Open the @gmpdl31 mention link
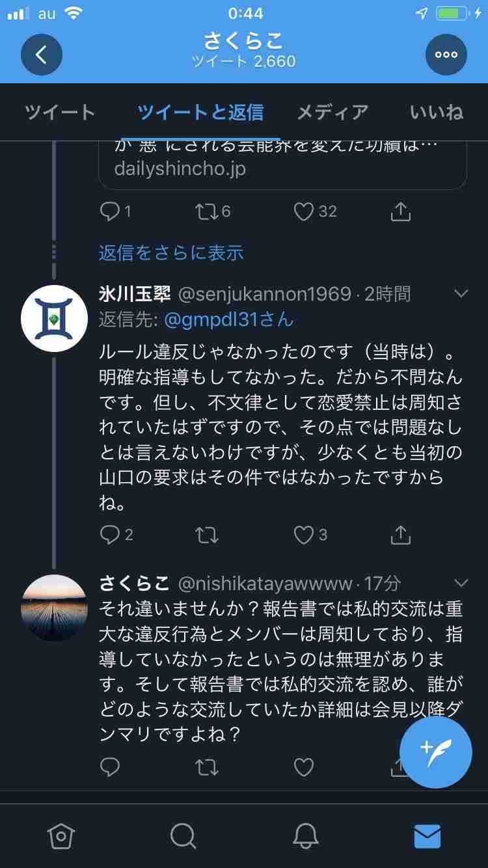 [x=228, y=319]
